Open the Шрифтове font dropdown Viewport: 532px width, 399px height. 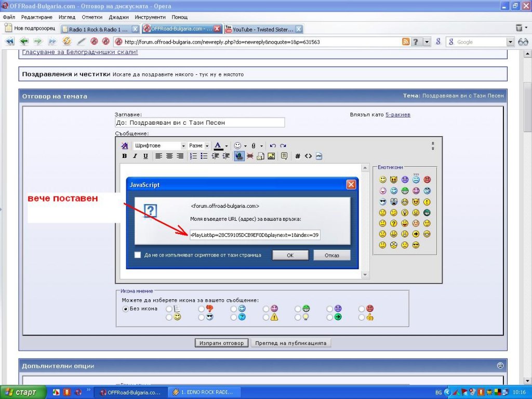tap(159, 145)
